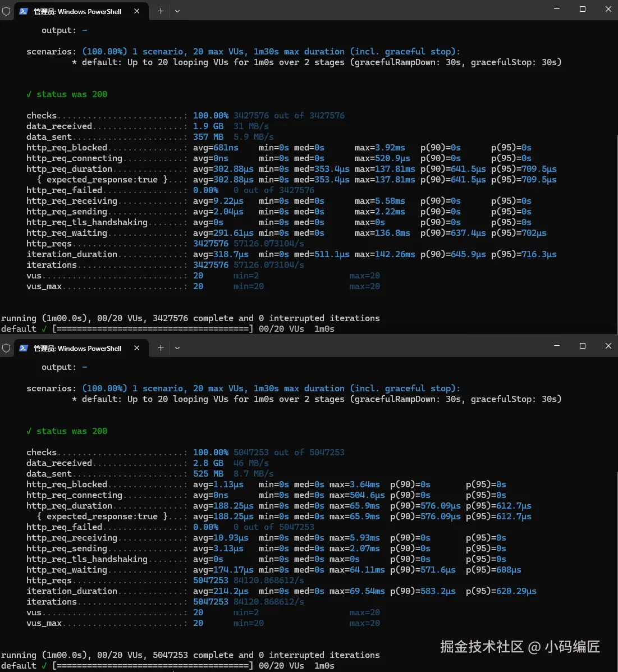Select the upper 管理员: Windows PowerShell tab
This screenshot has height=672, width=618.
click(77, 11)
